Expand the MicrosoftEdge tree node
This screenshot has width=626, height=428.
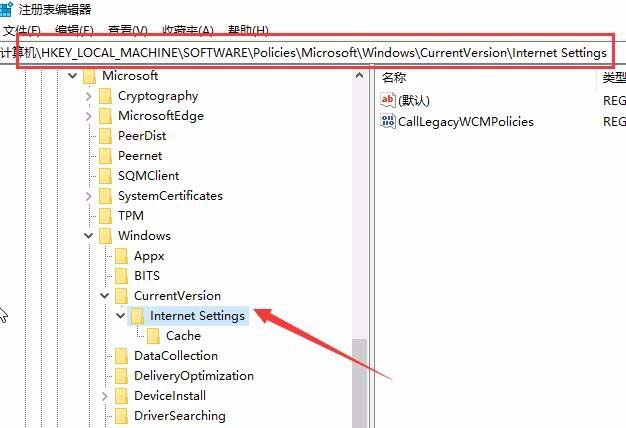[x=89, y=116]
